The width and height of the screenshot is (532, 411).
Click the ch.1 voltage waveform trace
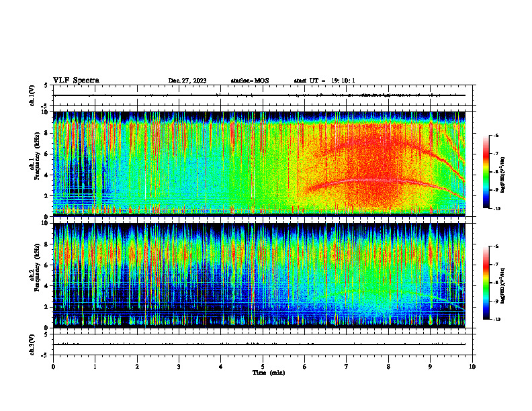click(x=259, y=95)
